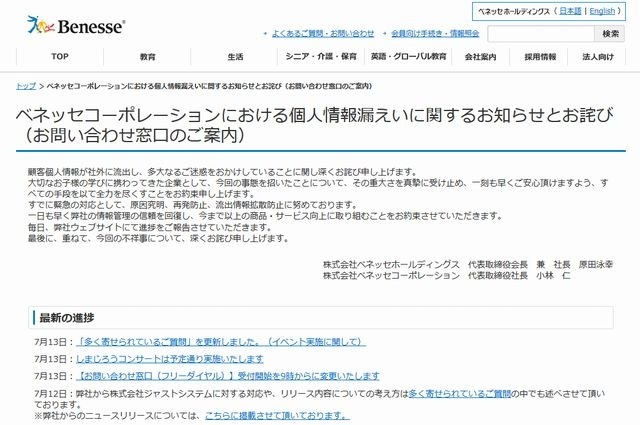Open 会員向け手続き・情報照会 link
The width and height of the screenshot is (640, 425).
tap(435, 33)
